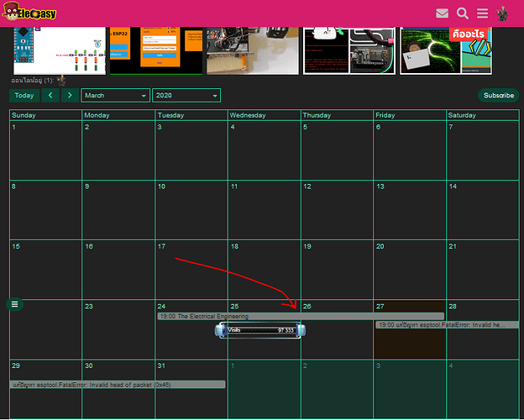The image size is (524, 420).
Task: Click the online user avatar icon
Action: point(61,81)
